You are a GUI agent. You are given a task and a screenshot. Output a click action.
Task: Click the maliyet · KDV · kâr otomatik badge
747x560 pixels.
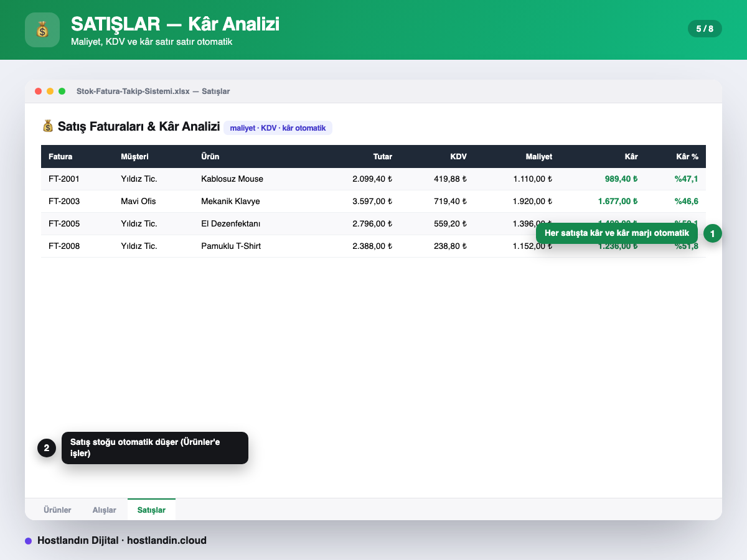click(278, 128)
